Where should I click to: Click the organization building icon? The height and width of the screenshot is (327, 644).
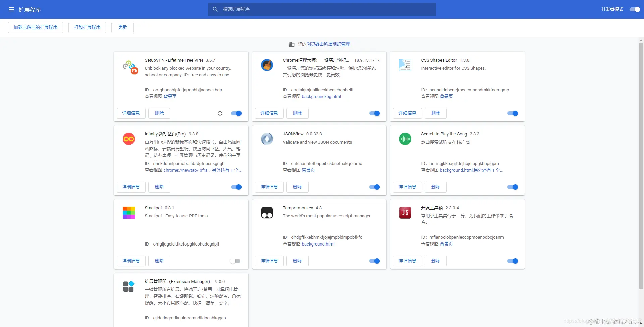(292, 44)
